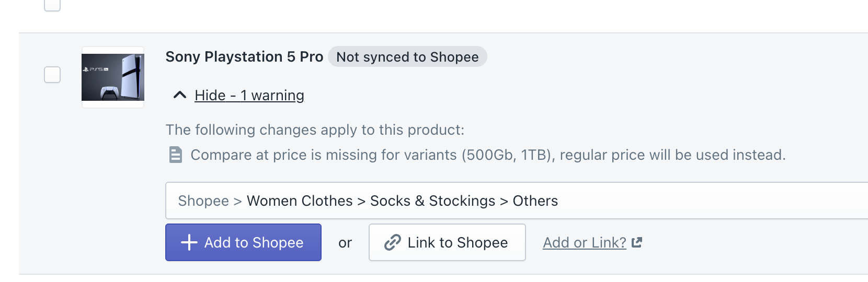
Task: Click the compare at price warning message
Action: [487, 155]
